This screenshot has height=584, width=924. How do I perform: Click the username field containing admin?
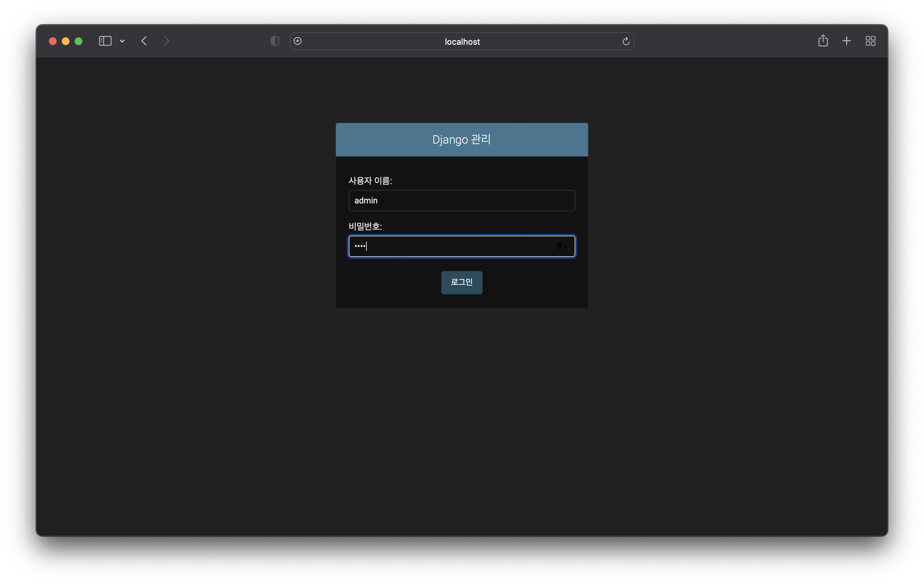click(x=462, y=201)
